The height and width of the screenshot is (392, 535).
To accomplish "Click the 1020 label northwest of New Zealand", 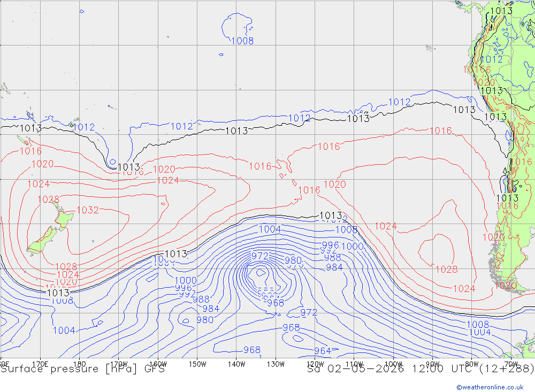I will point(43,164).
